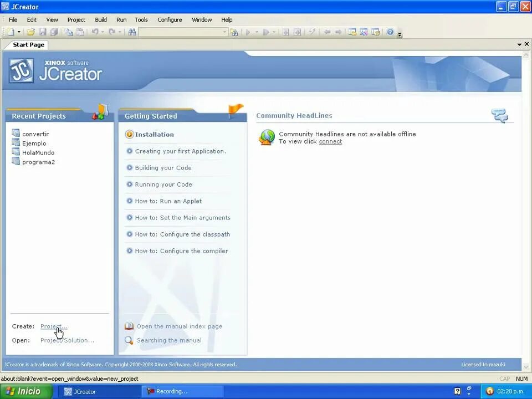Open the Project menu

[x=76, y=20]
